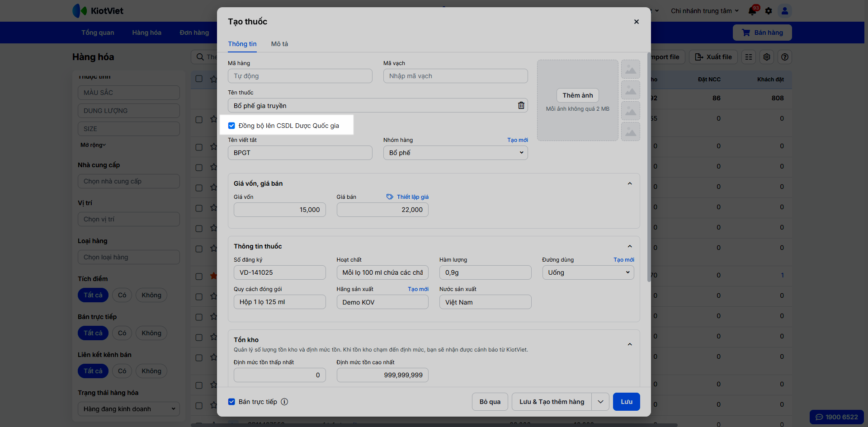This screenshot has height=427, width=868.
Task: Click the info icon beside Bán trực tiếp
Action: coord(284,402)
